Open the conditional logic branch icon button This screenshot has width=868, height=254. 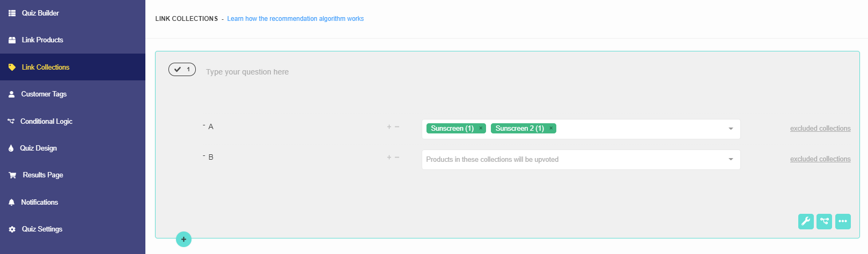pos(824,221)
